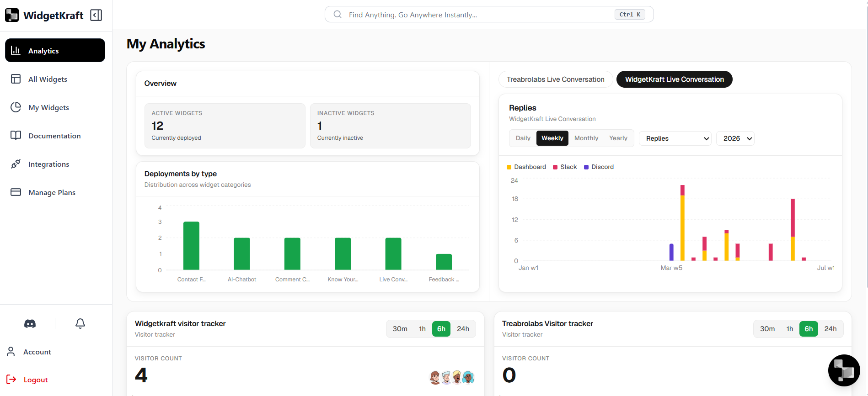The height and width of the screenshot is (396, 868).
Task: Click the Ctrl K shortcut badge
Action: tap(630, 15)
